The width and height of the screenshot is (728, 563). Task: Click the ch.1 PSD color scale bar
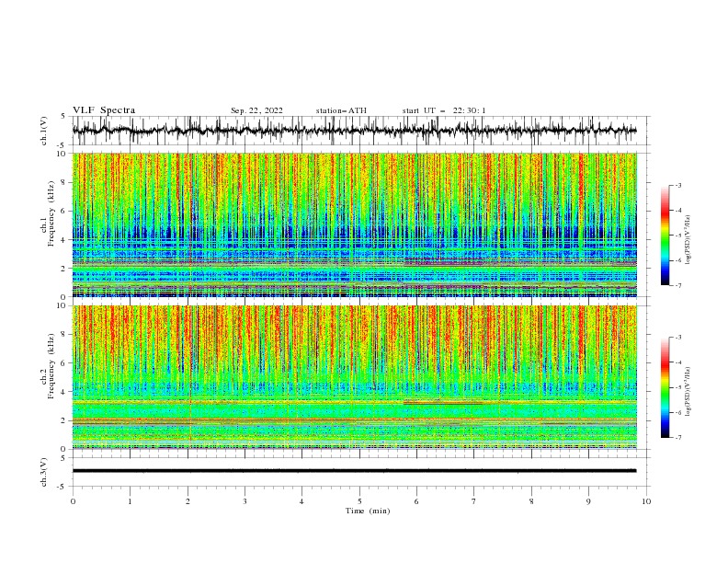665,236
